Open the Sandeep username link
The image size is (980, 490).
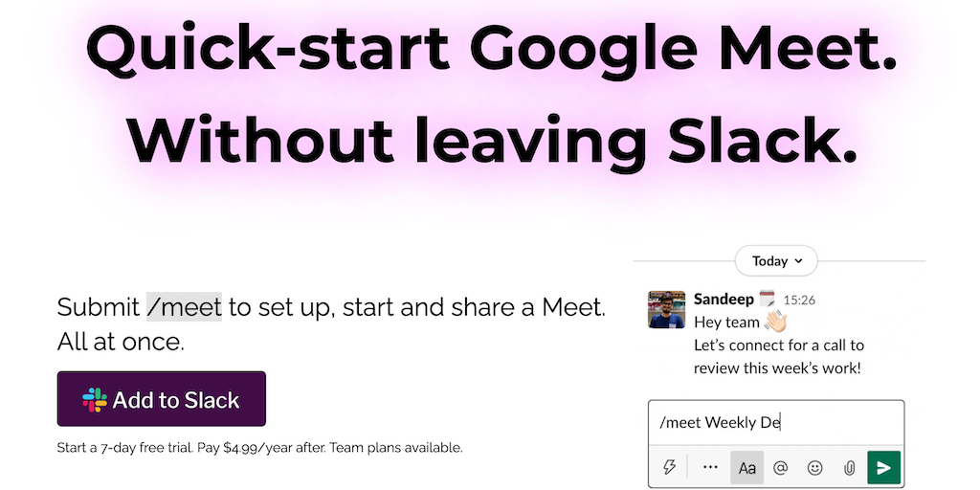point(724,300)
